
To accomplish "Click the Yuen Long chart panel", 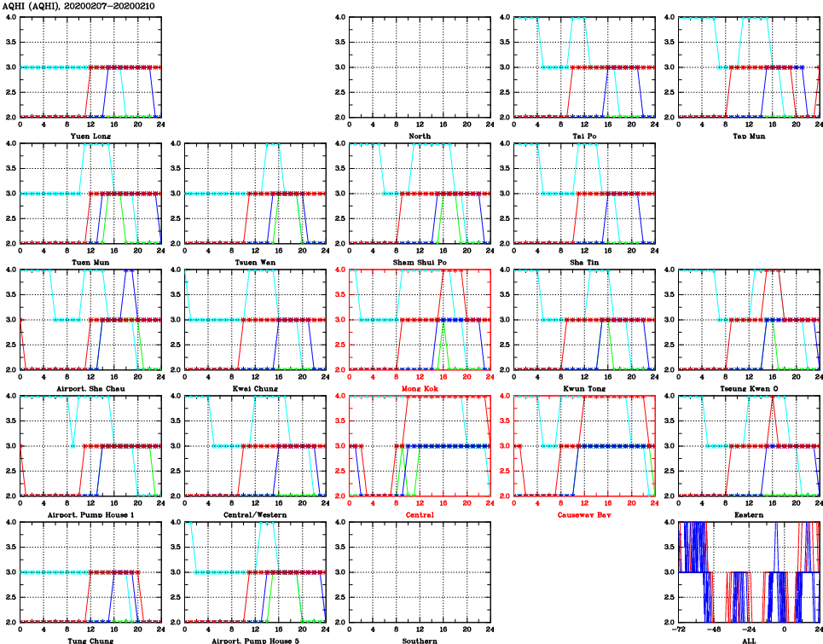I will click(90, 67).
